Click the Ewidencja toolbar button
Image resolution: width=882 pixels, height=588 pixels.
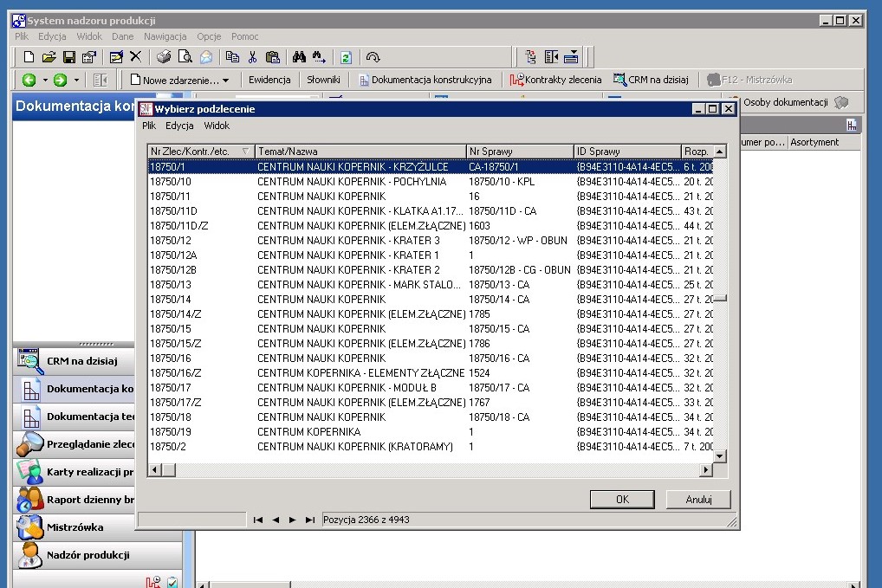pyautogui.click(x=269, y=80)
